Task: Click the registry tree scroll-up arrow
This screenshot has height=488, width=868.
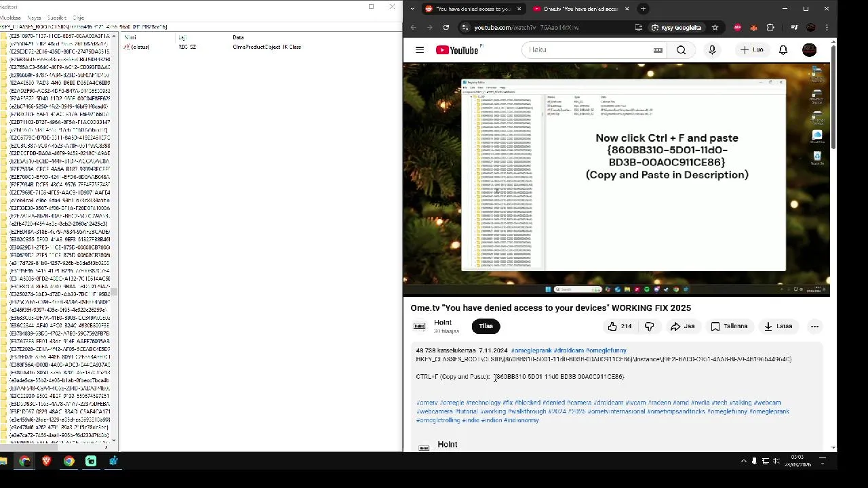Action: (x=114, y=36)
